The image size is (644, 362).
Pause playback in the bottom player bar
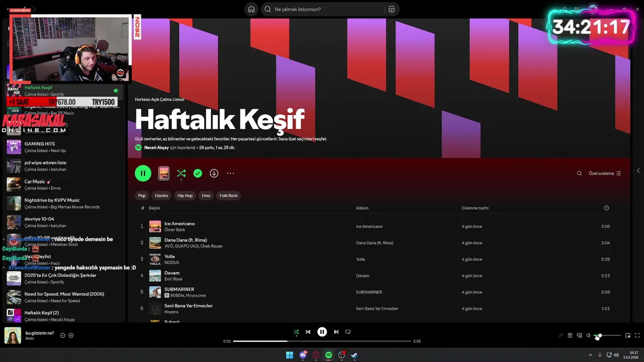click(322, 332)
